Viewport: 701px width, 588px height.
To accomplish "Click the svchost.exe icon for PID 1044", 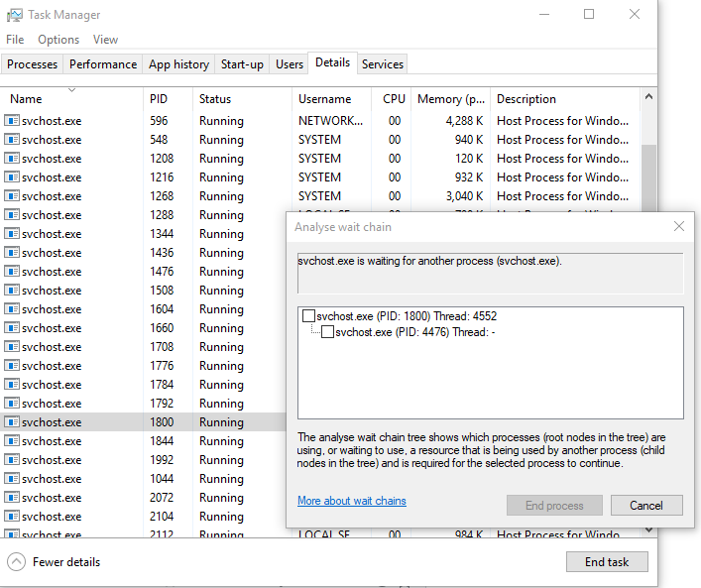I will [x=12, y=479].
